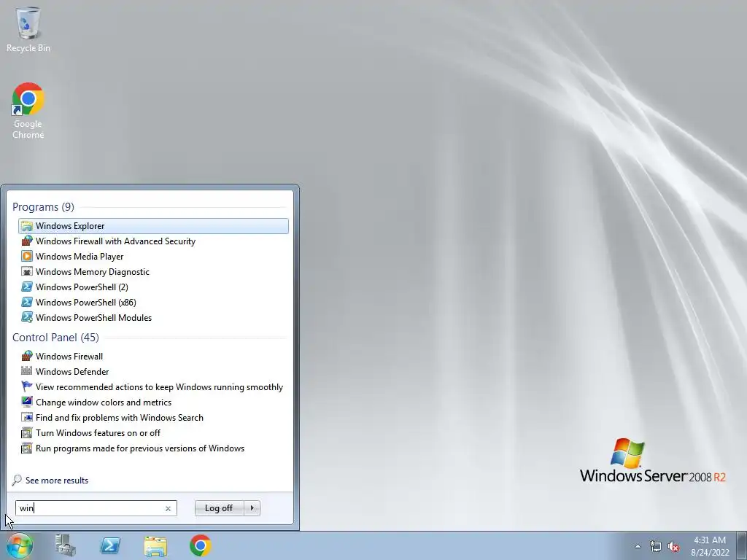The height and width of the screenshot is (560, 747).
Task: Open Change window colors and metrics
Action: click(x=153, y=402)
